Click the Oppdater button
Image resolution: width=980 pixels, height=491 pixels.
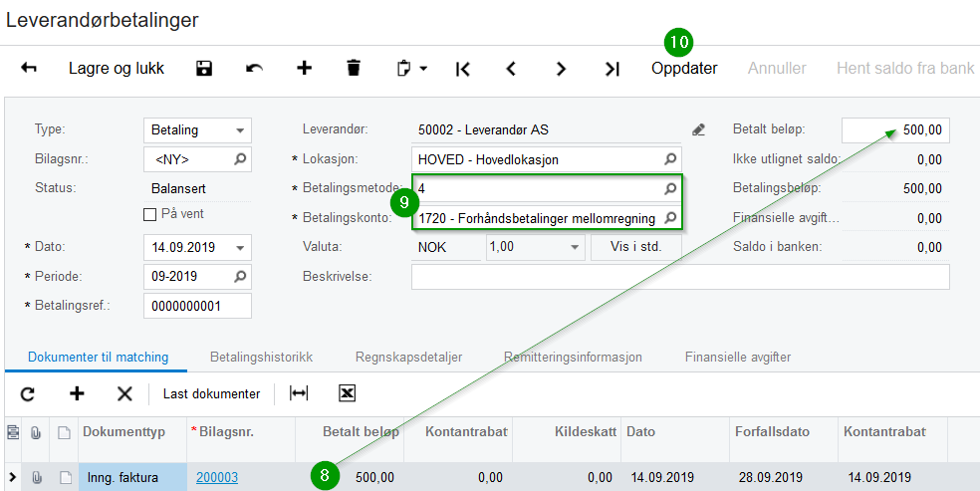point(684,68)
